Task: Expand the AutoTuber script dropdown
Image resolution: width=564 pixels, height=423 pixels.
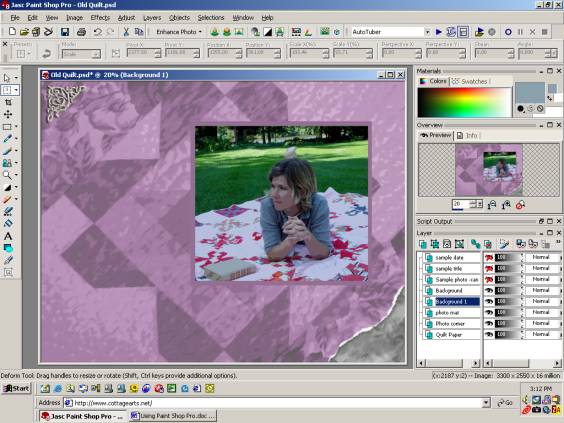Action: [427, 32]
